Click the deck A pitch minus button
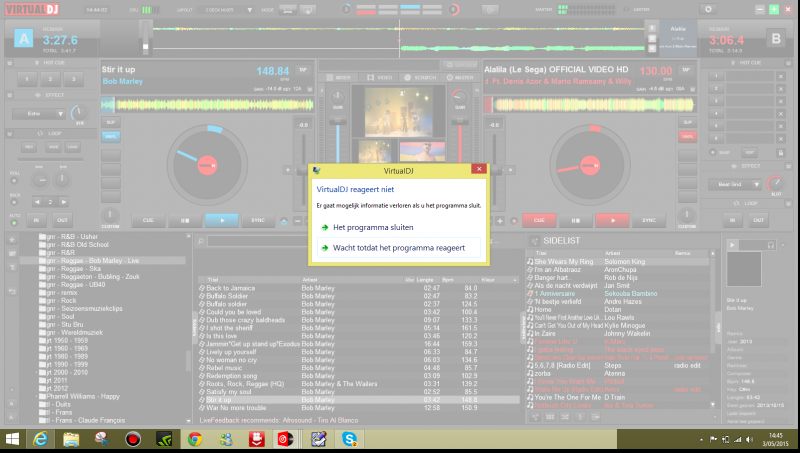This screenshot has width=800, height=453. [x=298, y=221]
